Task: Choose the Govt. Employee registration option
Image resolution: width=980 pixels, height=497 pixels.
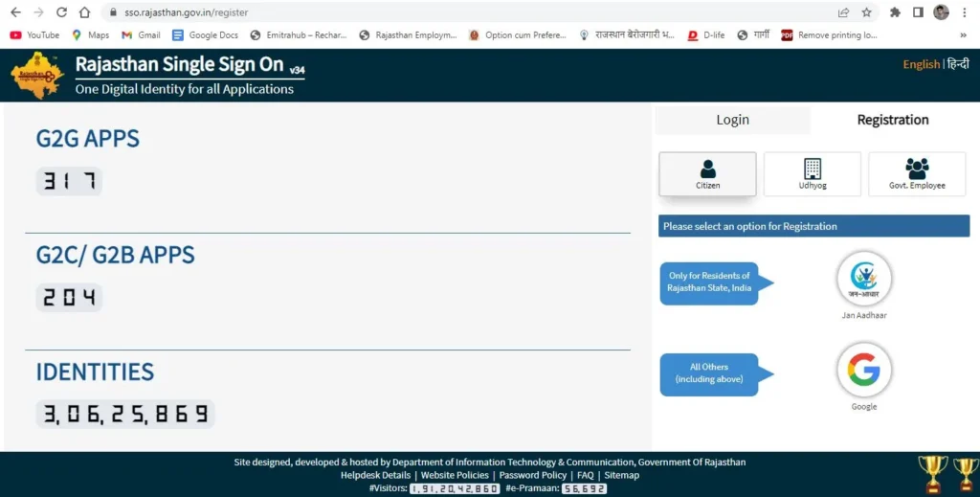Action: 917,174
